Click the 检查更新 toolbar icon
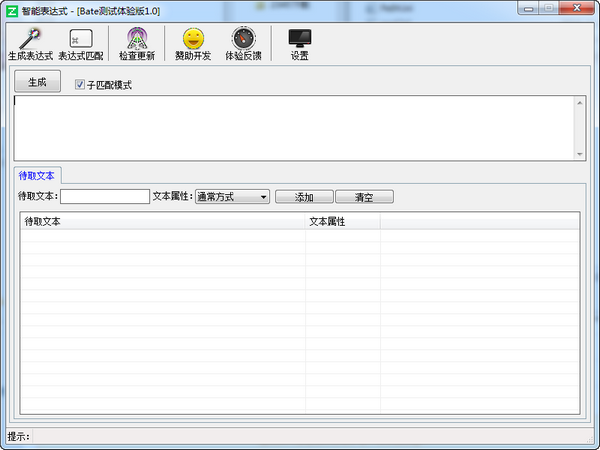Viewport: 600px width, 450px height. tap(136, 39)
